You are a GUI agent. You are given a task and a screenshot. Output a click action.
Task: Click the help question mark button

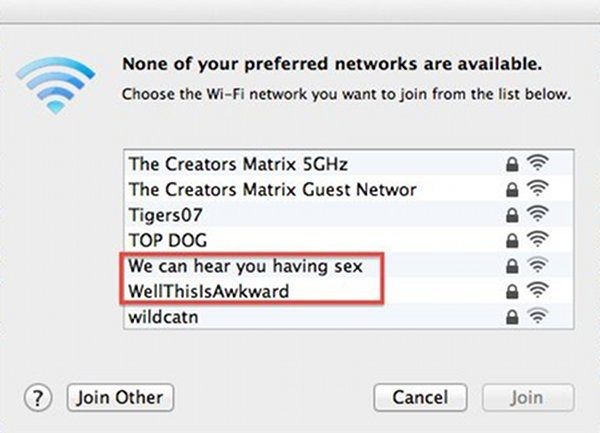[x=38, y=397]
